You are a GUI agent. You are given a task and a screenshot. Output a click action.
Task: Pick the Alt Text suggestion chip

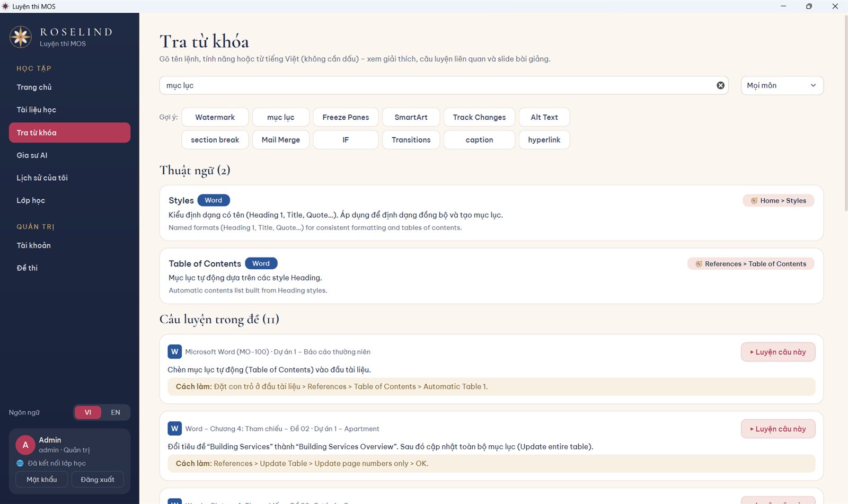click(x=544, y=117)
